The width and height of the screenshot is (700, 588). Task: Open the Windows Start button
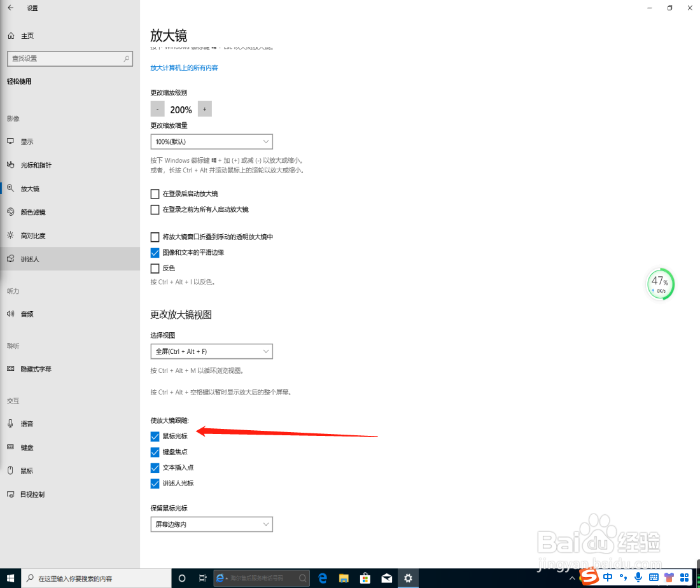pyautogui.click(x=10, y=578)
